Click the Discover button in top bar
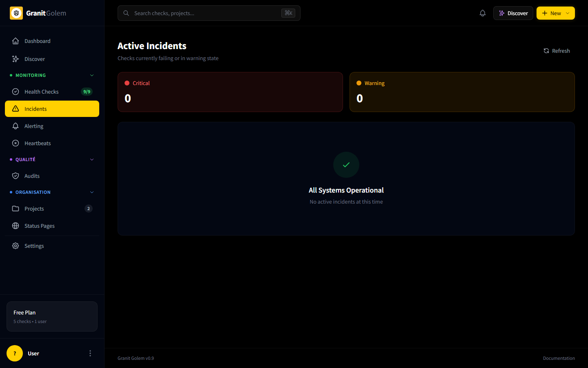This screenshot has height=368, width=588. [x=513, y=13]
